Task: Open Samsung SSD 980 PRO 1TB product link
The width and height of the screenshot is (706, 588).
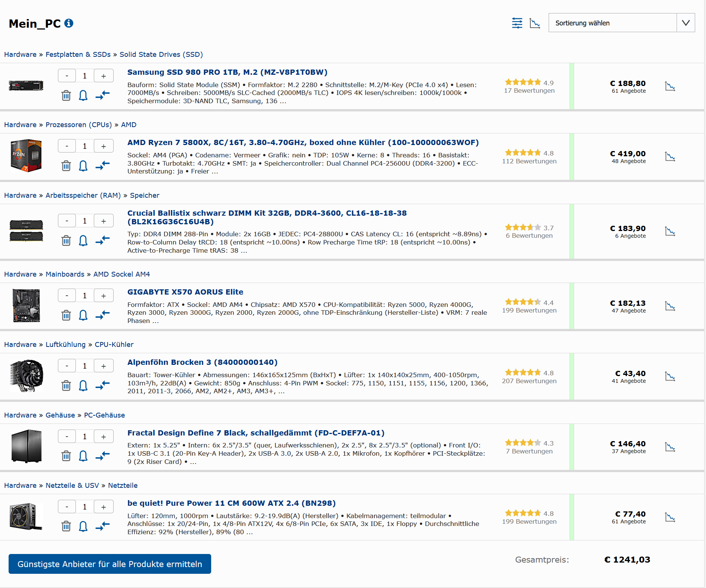Action: (x=227, y=72)
